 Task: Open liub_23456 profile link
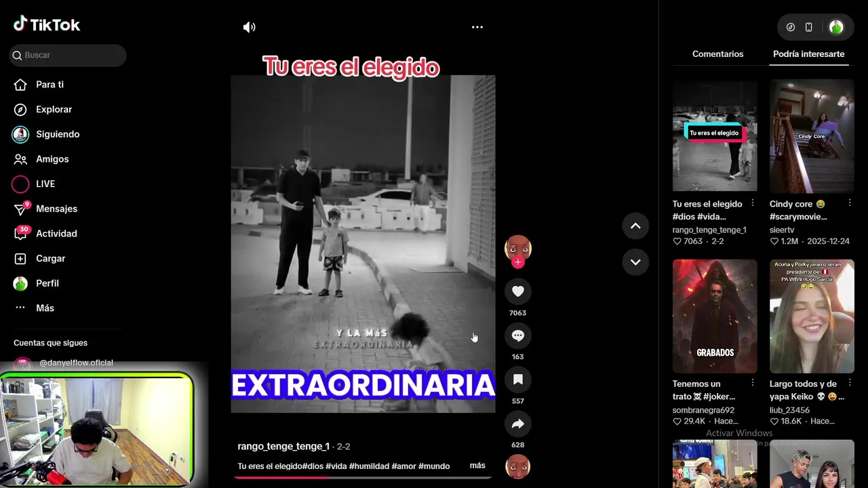click(789, 410)
